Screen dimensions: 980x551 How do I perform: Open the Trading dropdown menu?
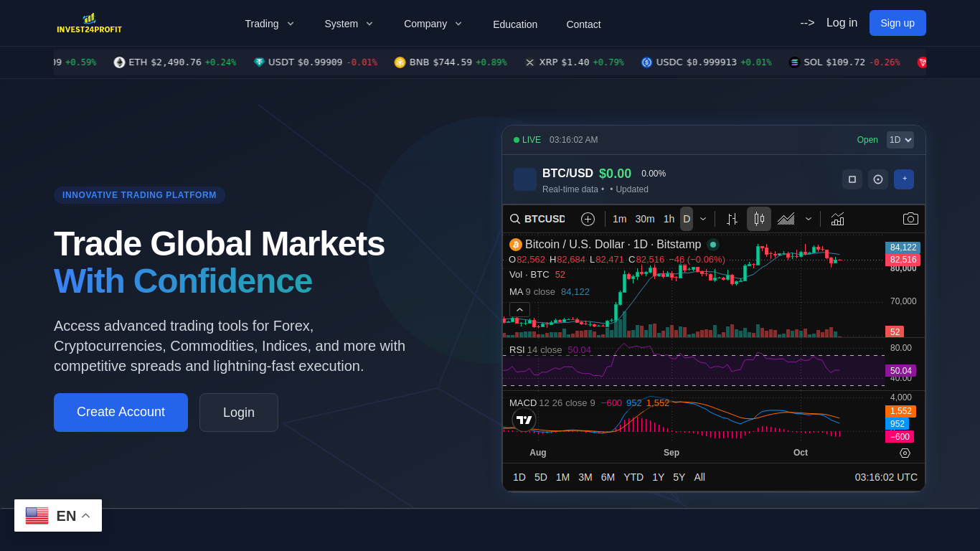270,24
